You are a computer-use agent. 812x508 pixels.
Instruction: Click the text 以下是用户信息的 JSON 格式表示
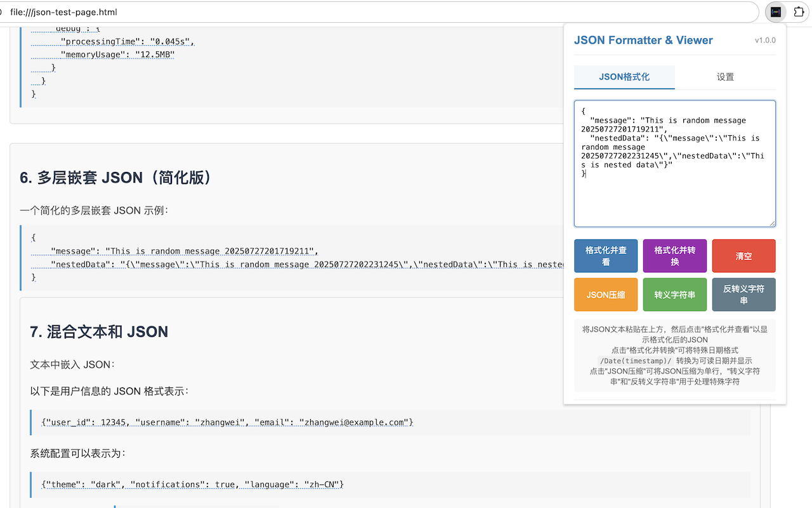coord(109,391)
